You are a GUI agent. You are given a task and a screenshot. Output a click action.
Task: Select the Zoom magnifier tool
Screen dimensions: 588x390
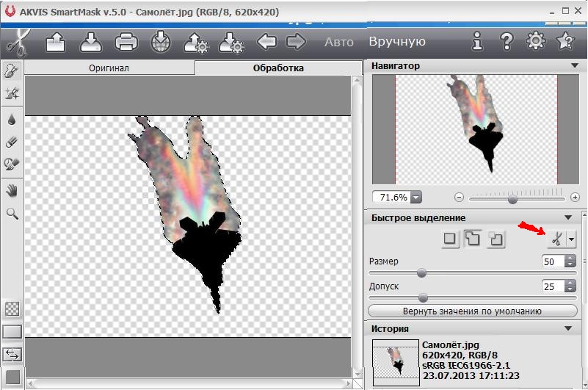(x=12, y=214)
